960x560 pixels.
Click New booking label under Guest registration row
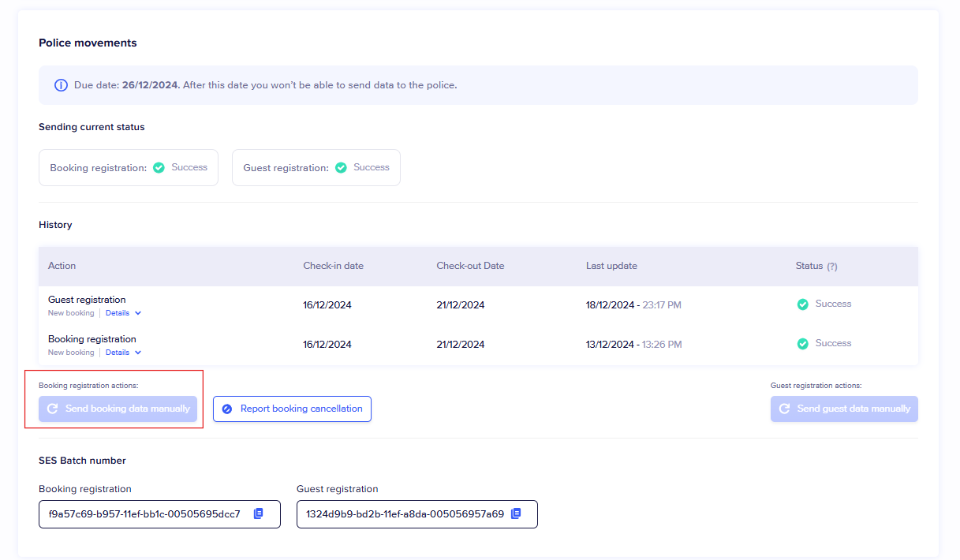pos(71,313)
